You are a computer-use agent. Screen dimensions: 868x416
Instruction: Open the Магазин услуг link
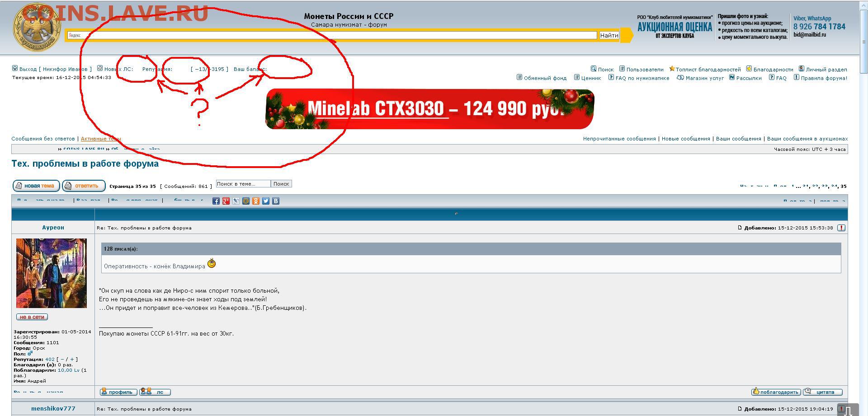704,78
